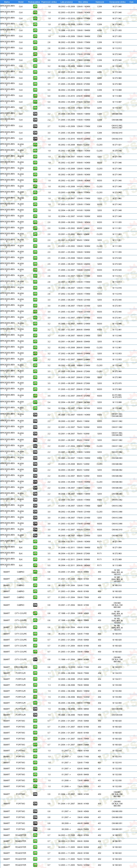Click the diesel ON icon in the CITY-COUPE 0.8 row
Screen dimensions: 137x868
click(x=35, y=659)
